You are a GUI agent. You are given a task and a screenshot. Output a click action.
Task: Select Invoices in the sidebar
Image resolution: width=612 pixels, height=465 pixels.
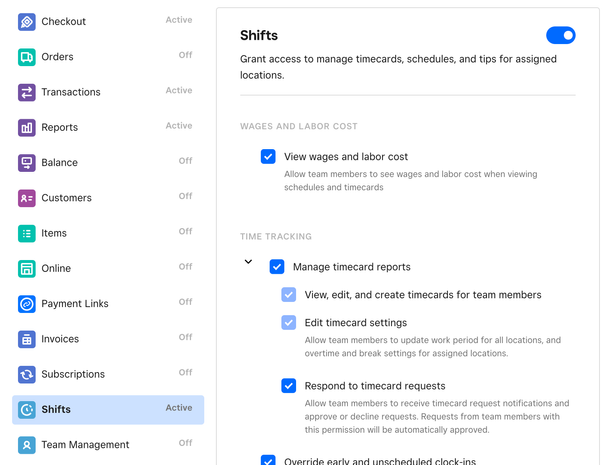(x=60, y=339)
